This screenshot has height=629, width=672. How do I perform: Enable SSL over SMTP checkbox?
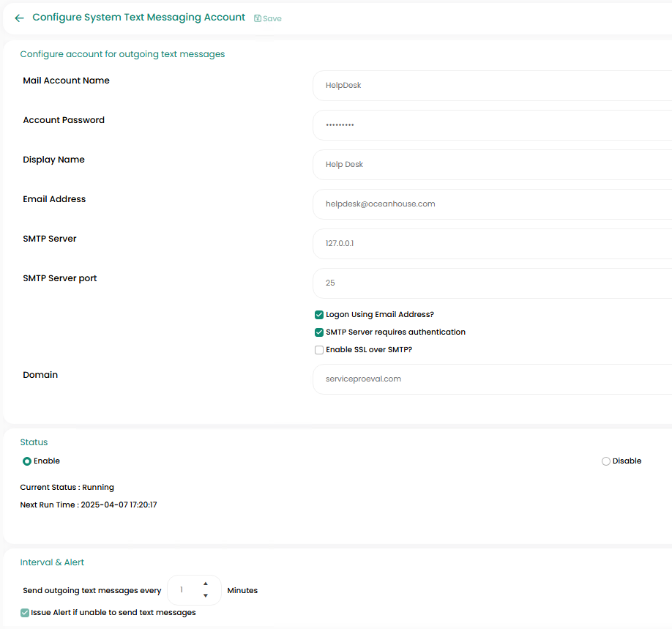[x=319, y=350]
